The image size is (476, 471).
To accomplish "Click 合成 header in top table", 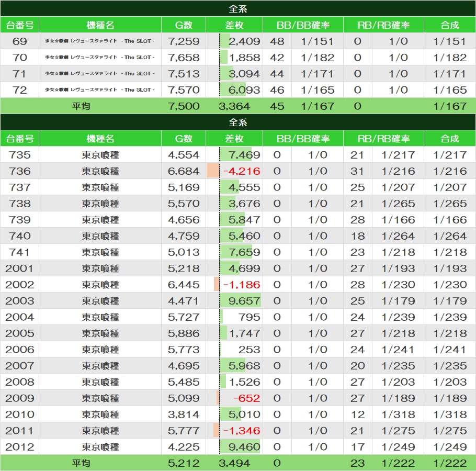I will click(x=450, y=25).
